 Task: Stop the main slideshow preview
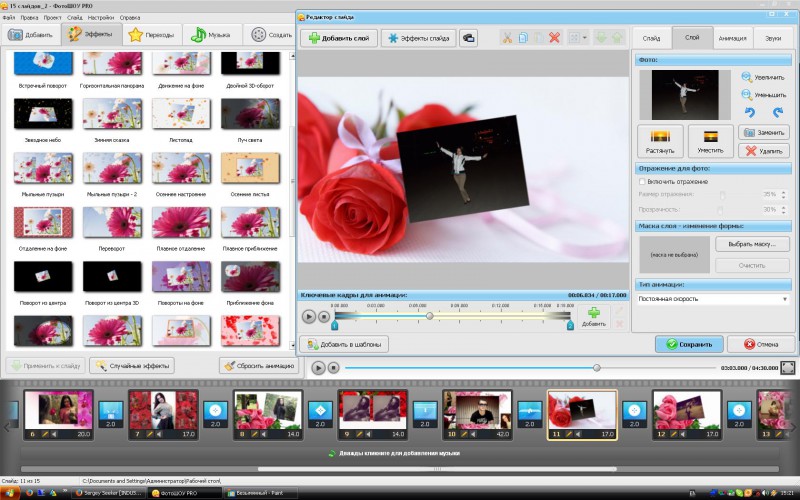tap(333, 367)
